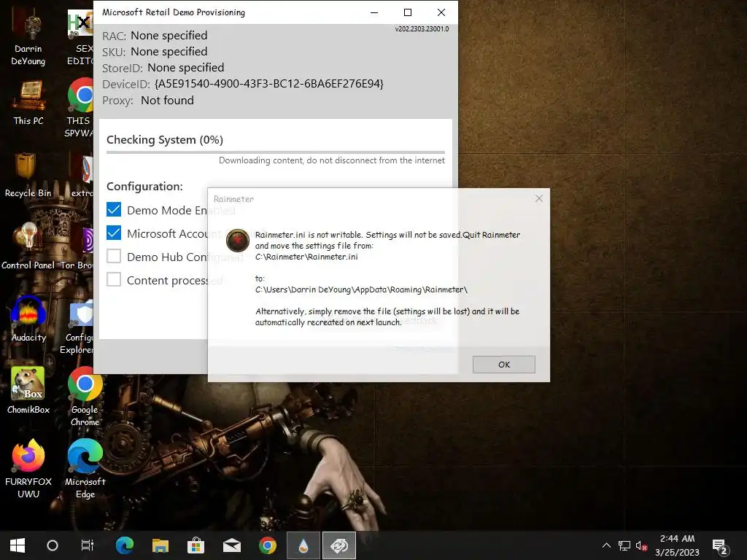Show hidden system tray icons
Screen dimensions: 747x560
coord(606,545)
